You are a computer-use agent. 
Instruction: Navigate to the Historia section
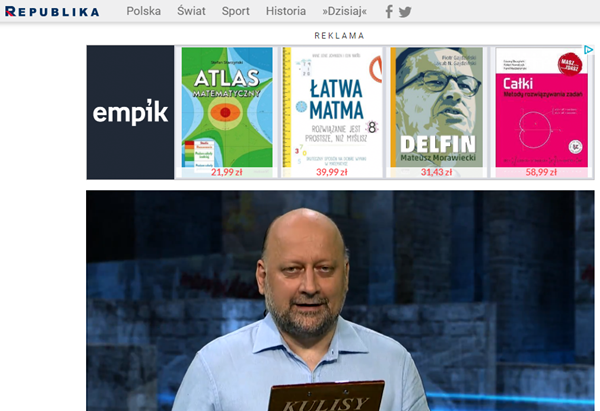[x=286, y=11]
